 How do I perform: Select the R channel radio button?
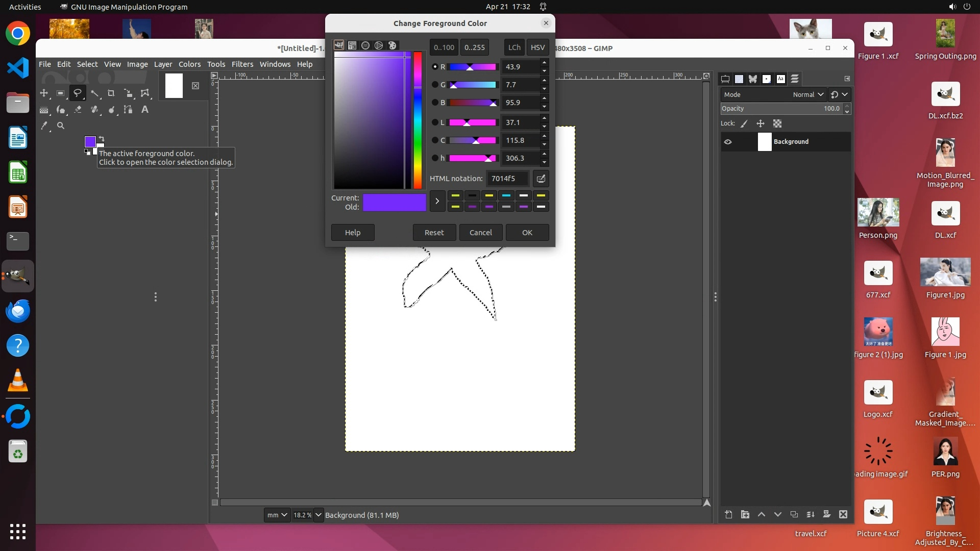[435, 67]
